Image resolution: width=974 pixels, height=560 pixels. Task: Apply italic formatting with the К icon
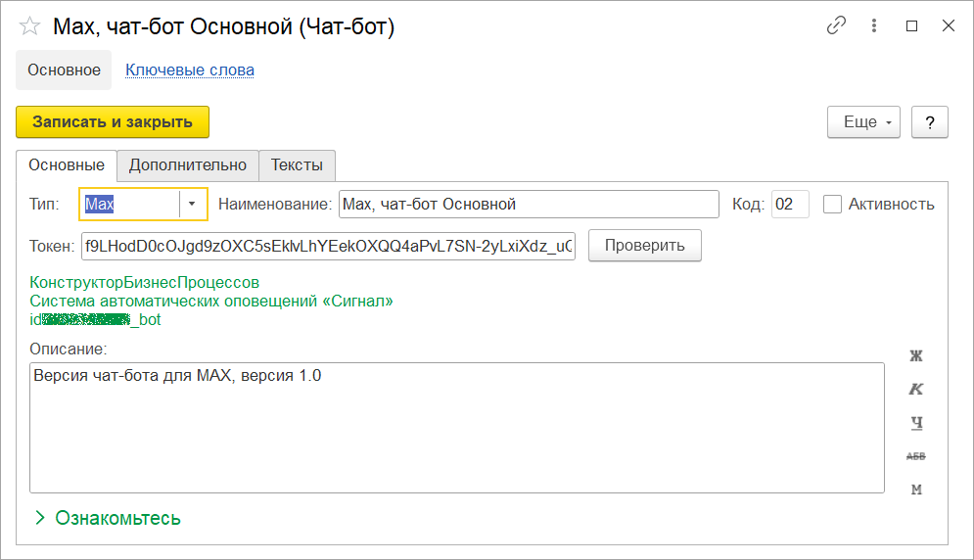click(916, 389)
